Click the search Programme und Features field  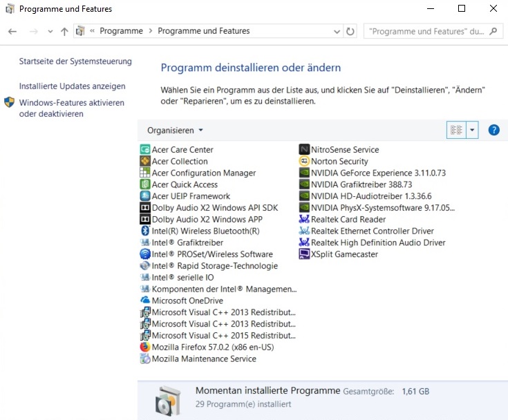click(425, 31)
